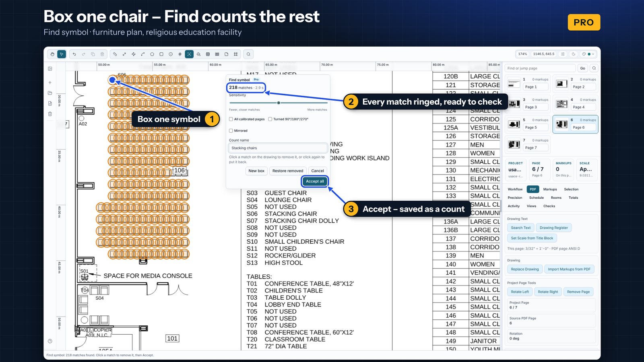Choose the polygon area tool

click(152, 54)
